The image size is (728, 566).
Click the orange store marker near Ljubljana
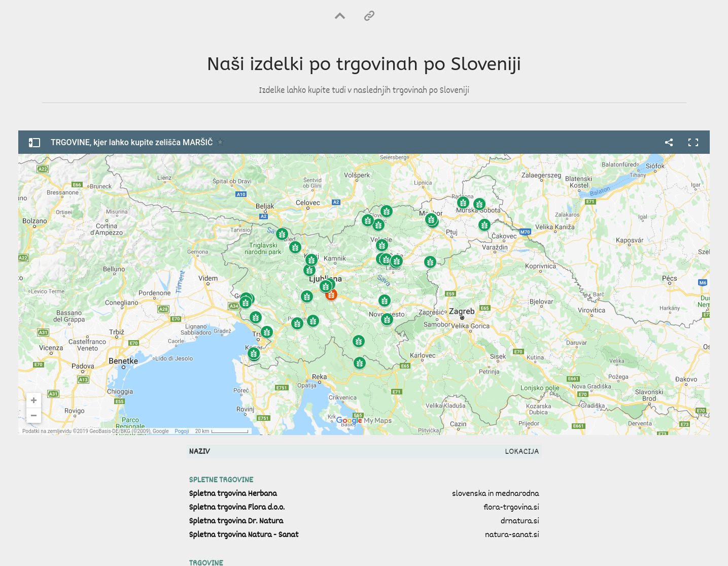tap(331, 294)
